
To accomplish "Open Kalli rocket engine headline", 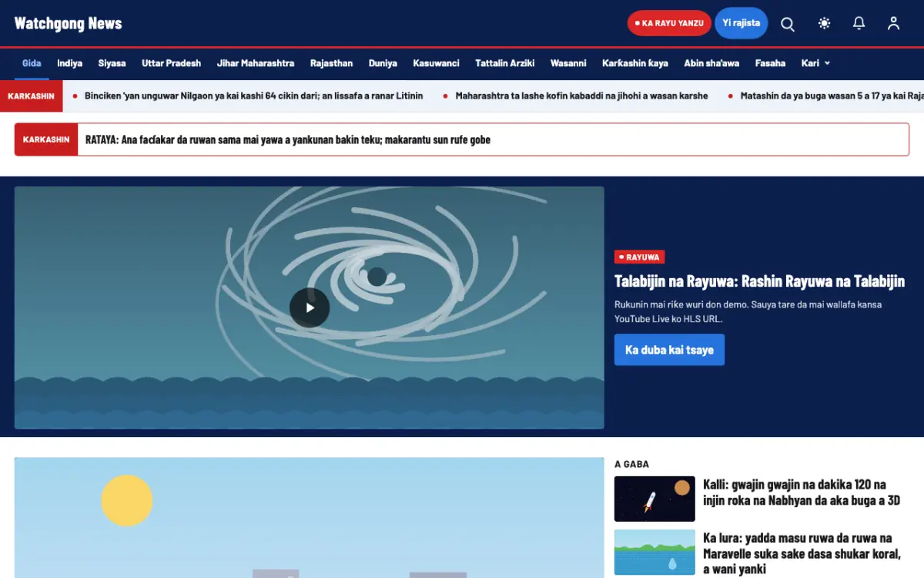I will pos(802,492).
